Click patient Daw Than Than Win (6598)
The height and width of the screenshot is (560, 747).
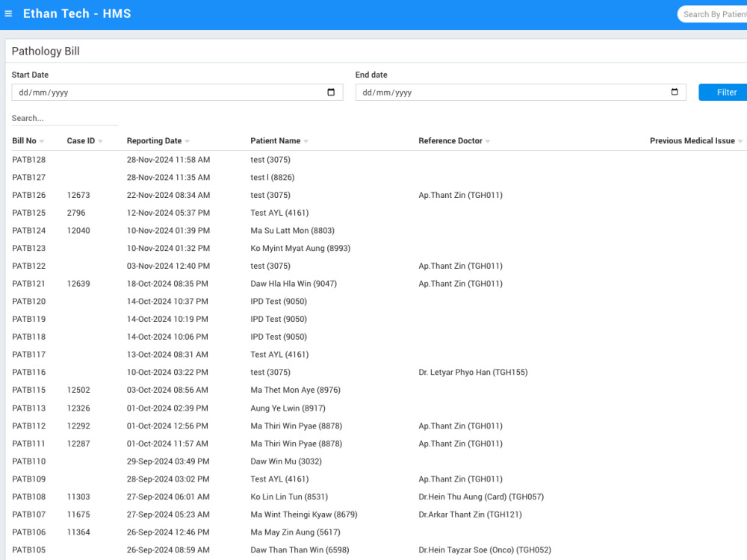300,550
